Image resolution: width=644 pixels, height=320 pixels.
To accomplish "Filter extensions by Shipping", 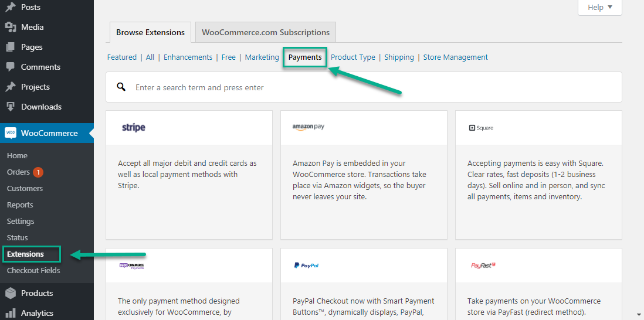I will 399,57.
